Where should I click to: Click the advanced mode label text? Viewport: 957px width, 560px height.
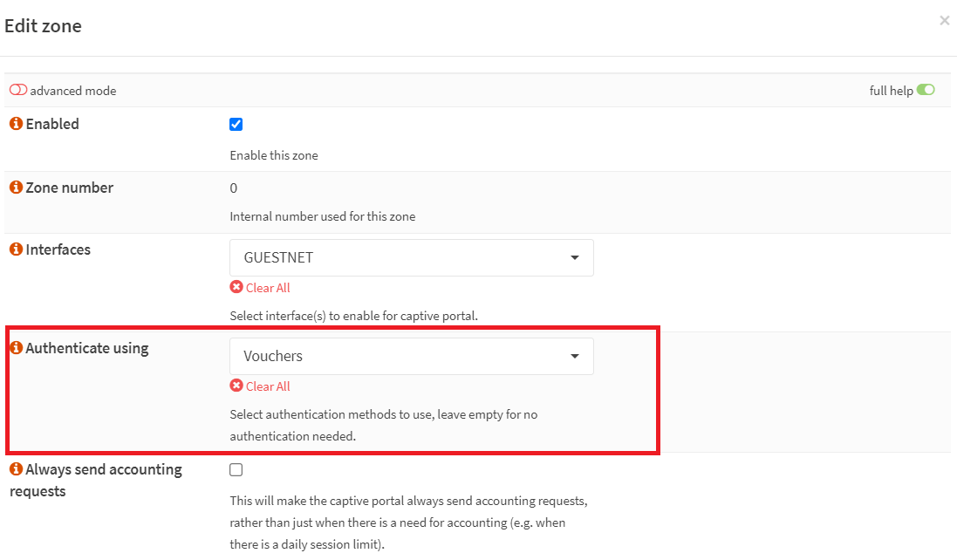tap(73, 91)
